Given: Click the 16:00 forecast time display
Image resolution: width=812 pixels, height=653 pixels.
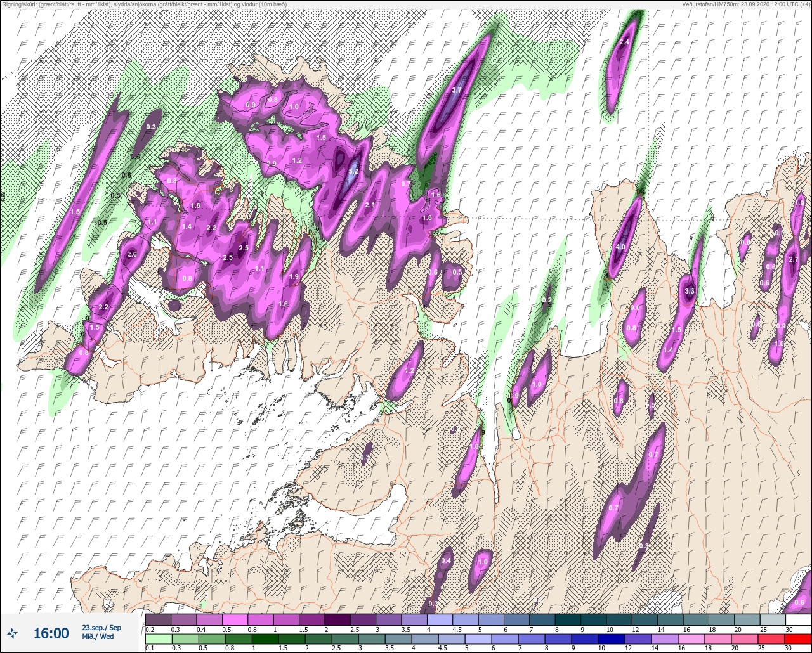Looking at the screenshot, I should [x=51, y=633].
